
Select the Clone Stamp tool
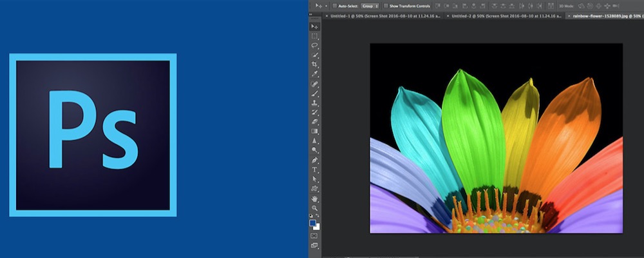pos(314,103)
